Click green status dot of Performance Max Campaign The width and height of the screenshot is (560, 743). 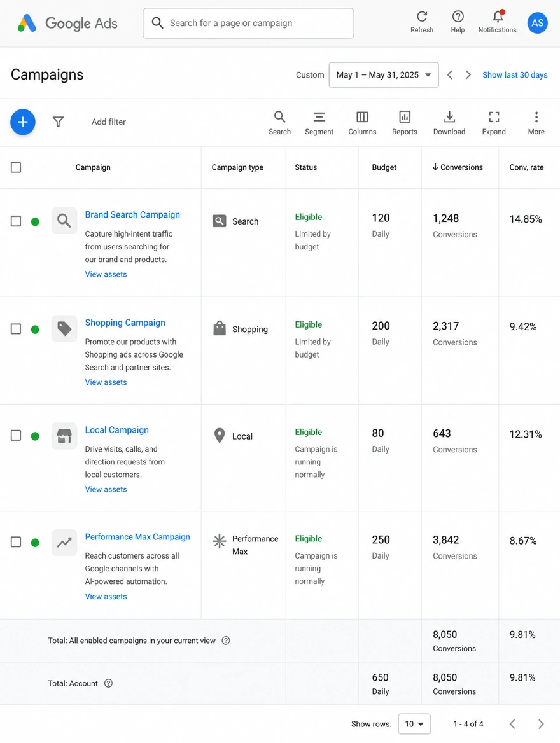point(35,543)
